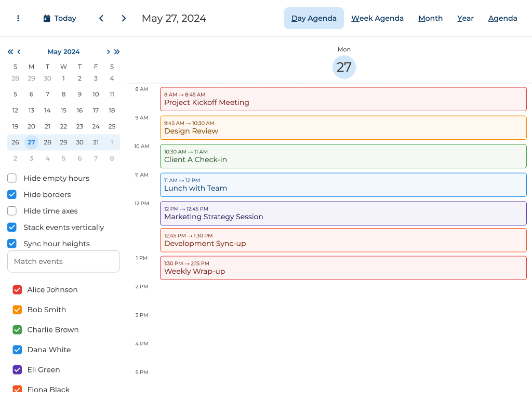The width and height of the screenshot is (532, 399).
Task: Enable Hide empty hours checkbox
Action: coord(12,178)
